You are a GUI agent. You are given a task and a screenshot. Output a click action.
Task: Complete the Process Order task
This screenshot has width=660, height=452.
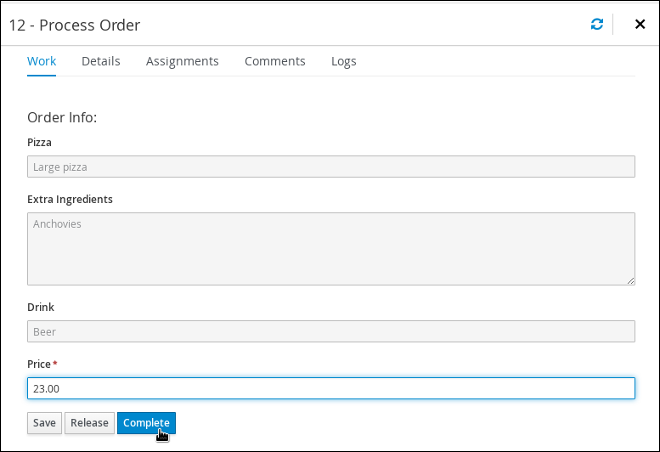tap(146, 423)
